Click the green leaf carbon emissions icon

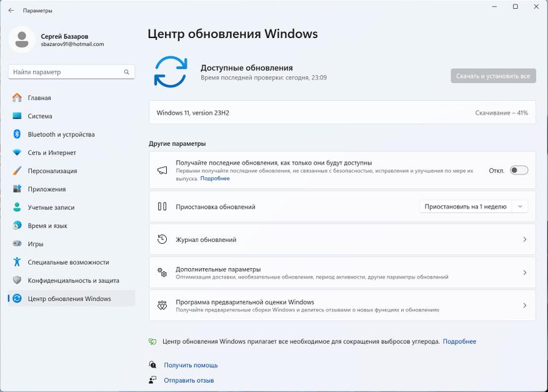(x=152, y=341)
